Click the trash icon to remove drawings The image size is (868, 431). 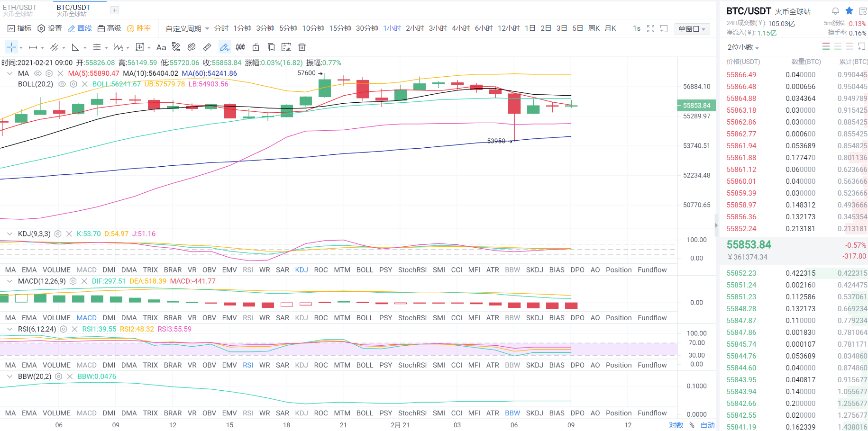302,47
